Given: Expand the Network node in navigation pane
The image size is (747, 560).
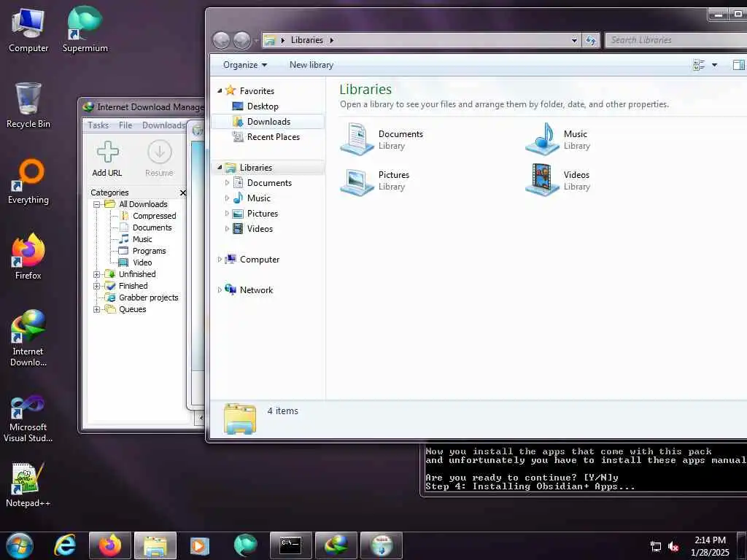Looking at the screenshot, I should point(220,290).
